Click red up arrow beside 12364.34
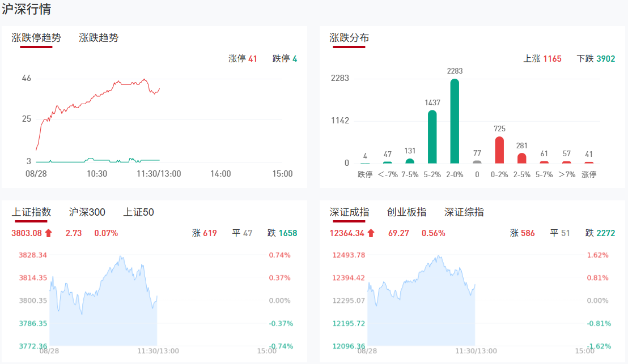 click(x=371, y=233)
